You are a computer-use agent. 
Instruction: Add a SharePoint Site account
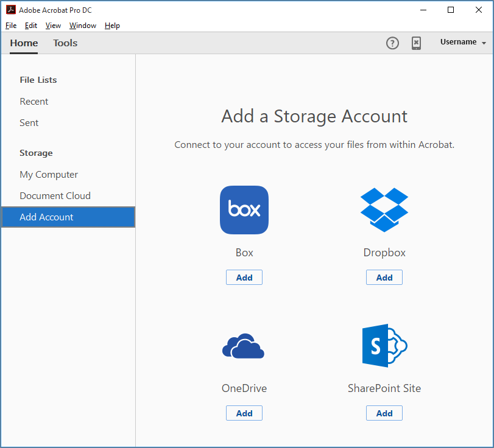(x=384, y=413)
